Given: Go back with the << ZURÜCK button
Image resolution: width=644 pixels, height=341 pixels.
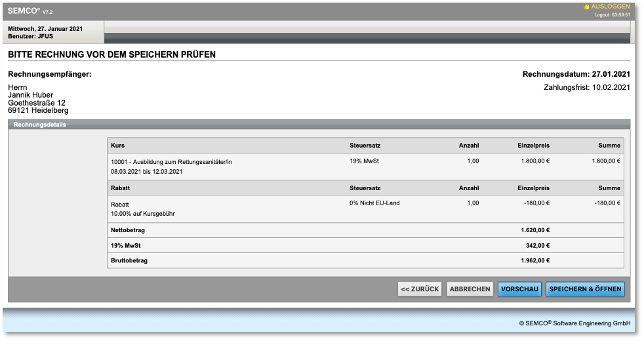Looking at the screenshot, I should (420, 289).
